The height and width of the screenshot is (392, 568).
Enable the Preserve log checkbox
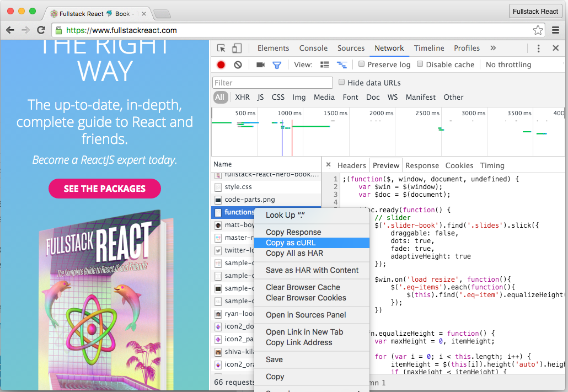click(361, 64)
